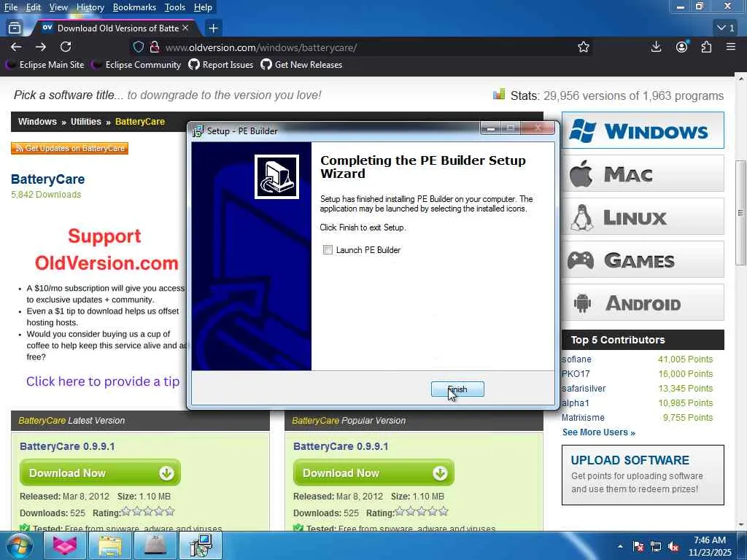Viewport: 747px width, 560px height.
Task: Open the File menu
Action: point(10,7)
